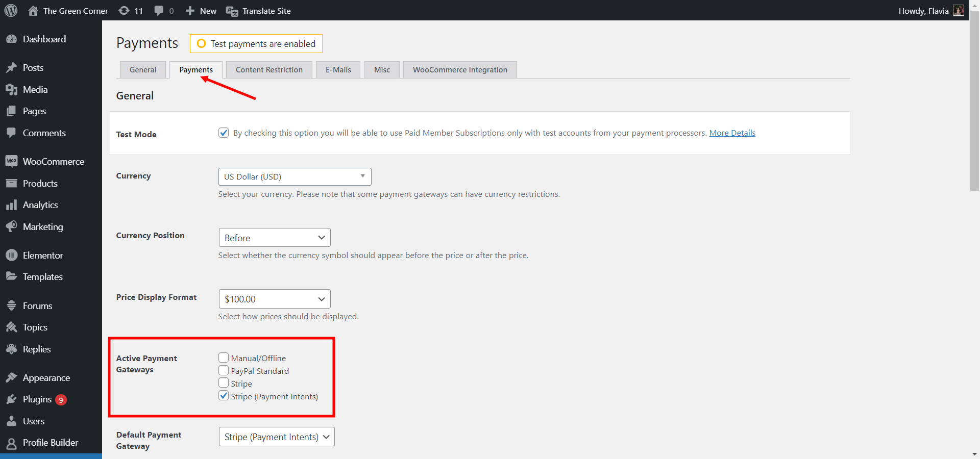Open the Elementor menu label
The width and height of the screenshot is (980, 459).
[x=43, y=256]
